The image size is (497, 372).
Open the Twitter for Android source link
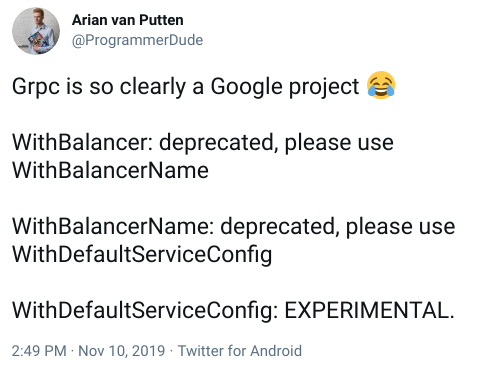pos(240,351)
